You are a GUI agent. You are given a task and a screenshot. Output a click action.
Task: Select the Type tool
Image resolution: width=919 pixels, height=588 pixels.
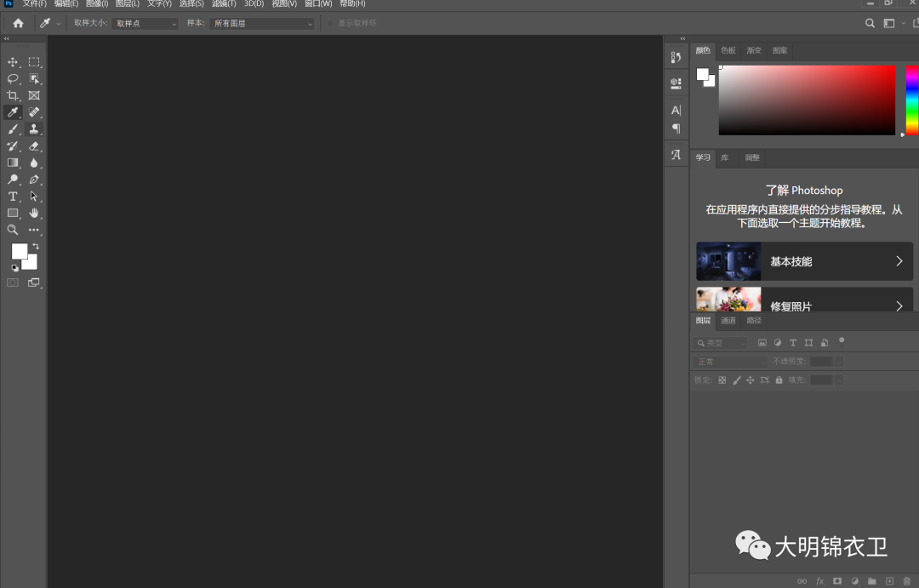(x=12, y=197)
